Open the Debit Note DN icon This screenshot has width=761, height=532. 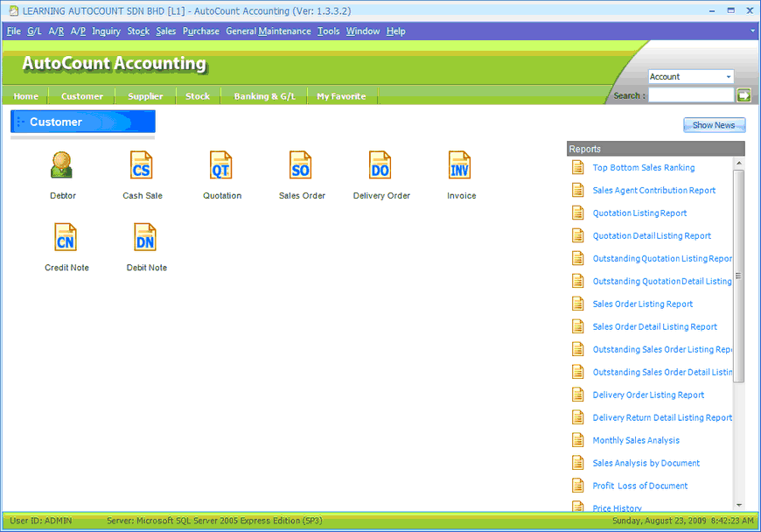145,237
